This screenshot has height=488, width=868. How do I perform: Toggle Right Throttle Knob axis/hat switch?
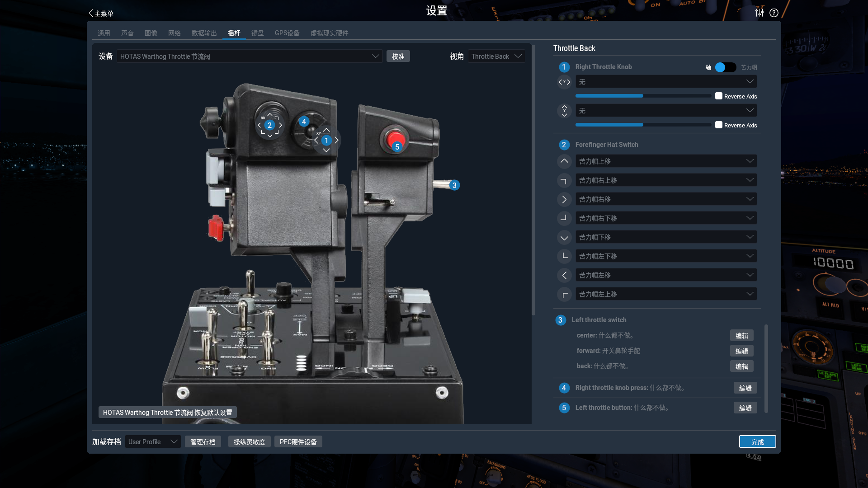pos(726,67)
